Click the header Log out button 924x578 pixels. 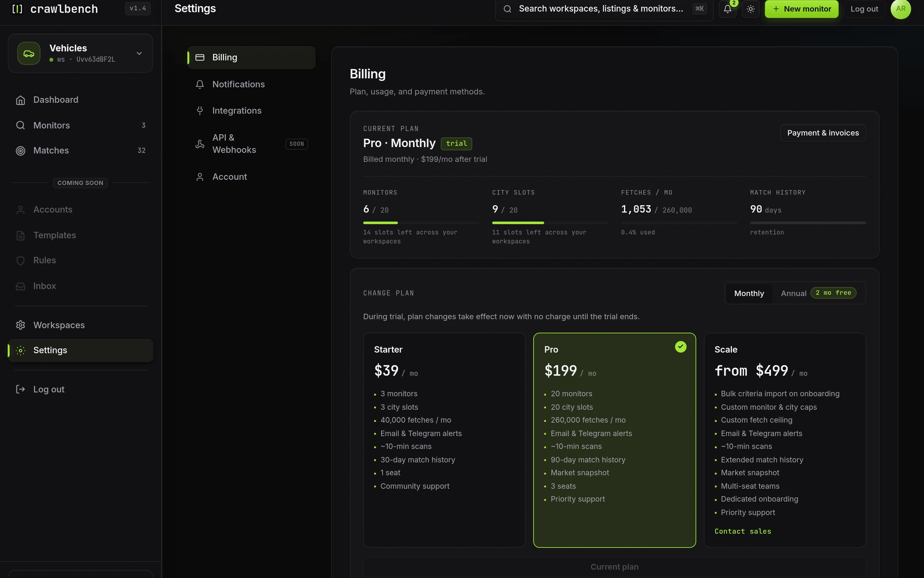click(864, 9)
